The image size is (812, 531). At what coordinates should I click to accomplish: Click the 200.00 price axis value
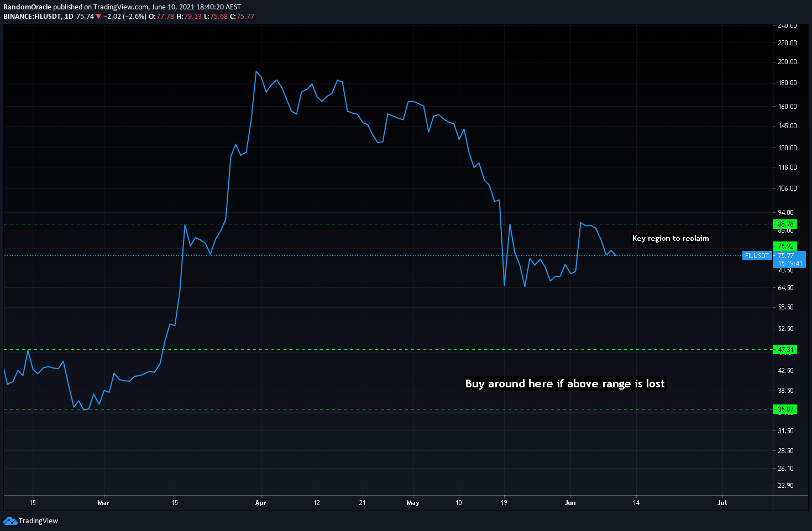click(x=787, y=62)
